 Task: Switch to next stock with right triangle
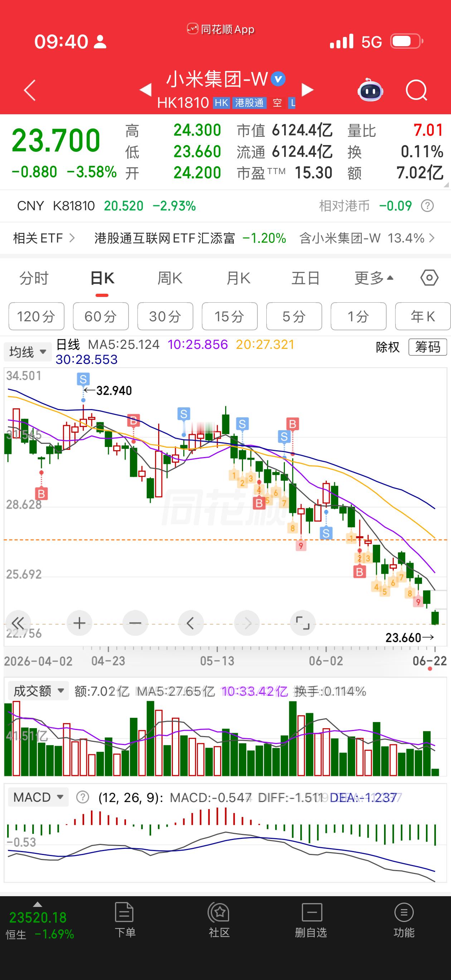(x=307, y=90)
